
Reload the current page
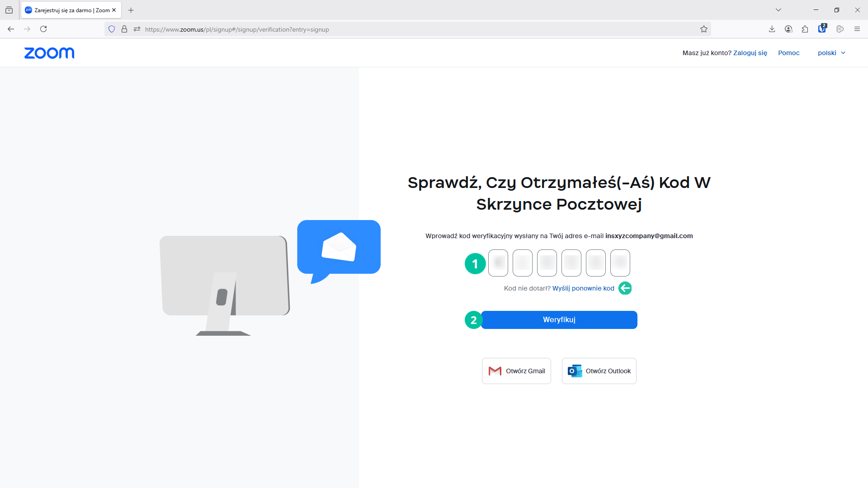pos(43,29)
